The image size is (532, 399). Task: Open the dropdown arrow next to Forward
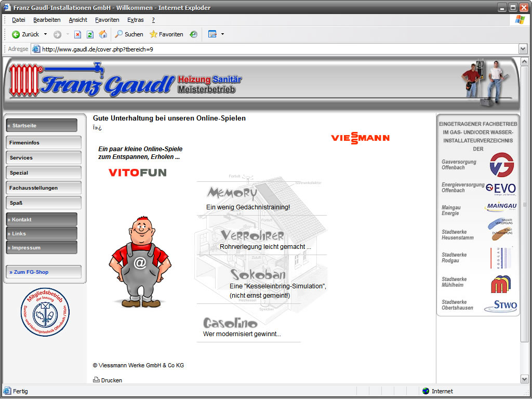pyautogui.click(x=68, y=34)
